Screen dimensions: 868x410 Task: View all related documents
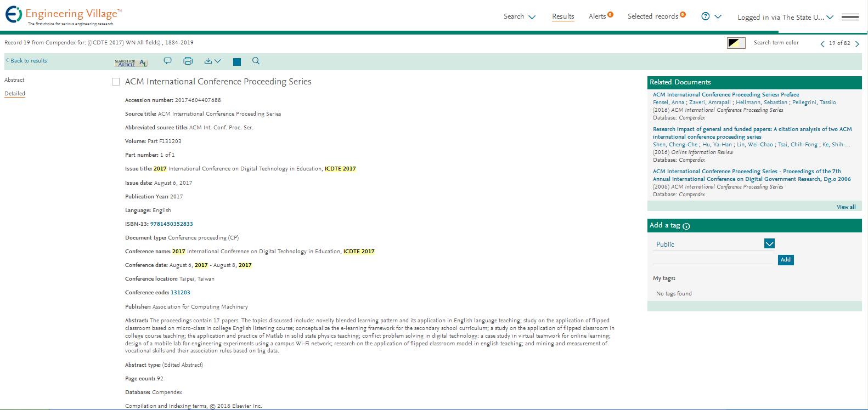coord(846,207)
